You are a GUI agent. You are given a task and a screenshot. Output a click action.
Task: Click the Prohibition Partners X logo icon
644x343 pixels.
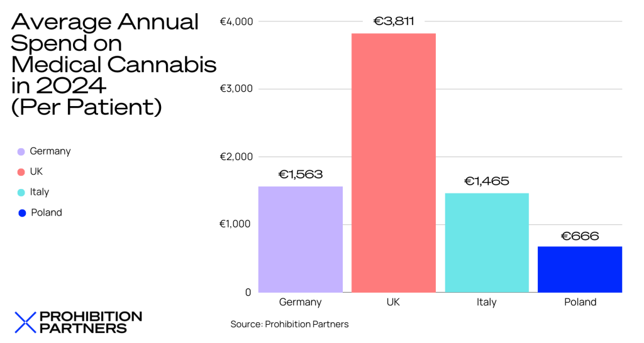[x=25, y=322]
